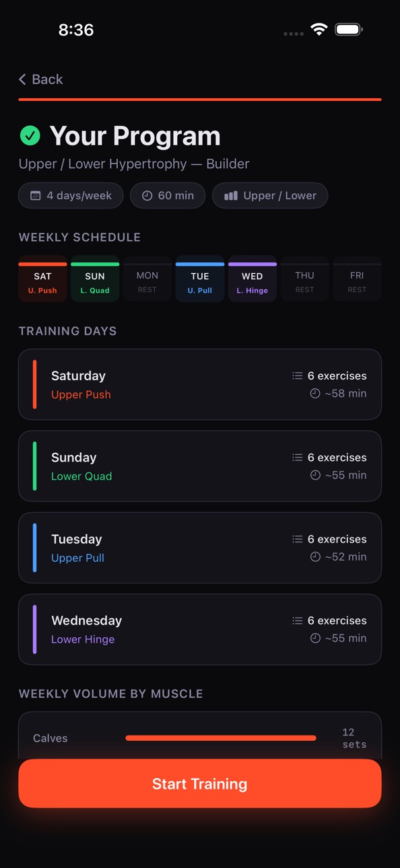The height and width of the screenshot is (868, 400).
Task: Check the Wi-Fi status icon
Action: coord(319,30)
